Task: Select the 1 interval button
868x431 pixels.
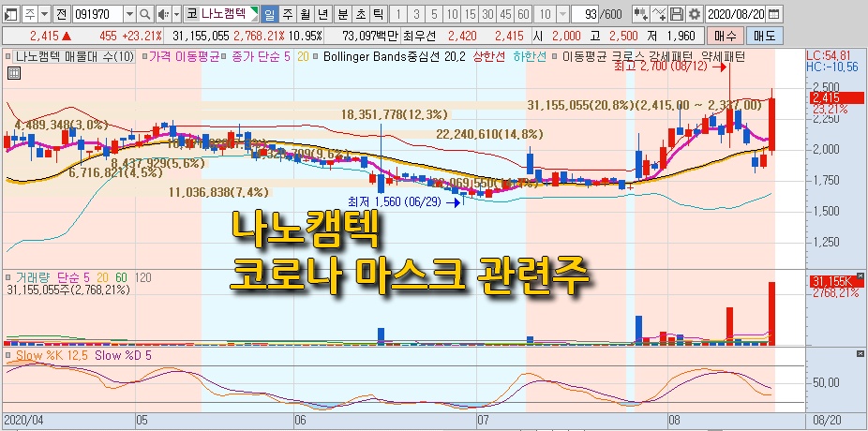Action: click(x=398, y=14)
